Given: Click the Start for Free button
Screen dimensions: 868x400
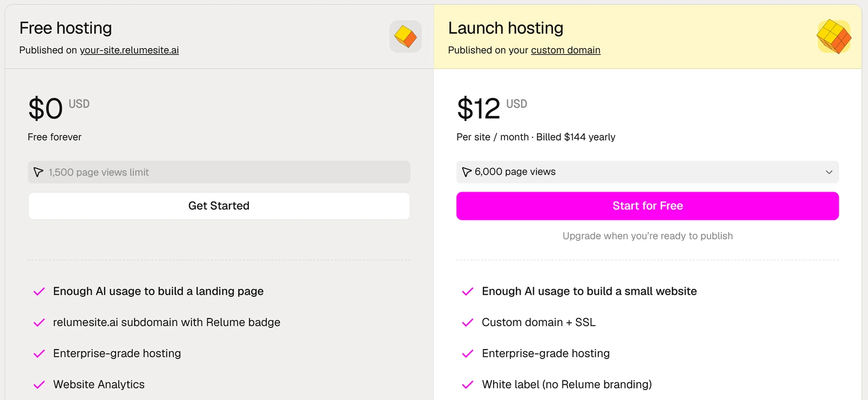Looking at the screenshot, I should 647,206.
